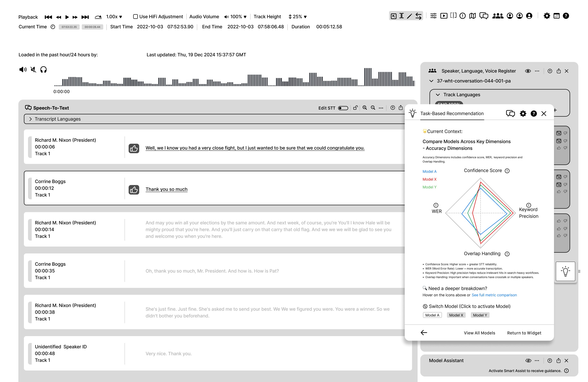Open the playback speed 1.00x dropdown

[114, 17]
